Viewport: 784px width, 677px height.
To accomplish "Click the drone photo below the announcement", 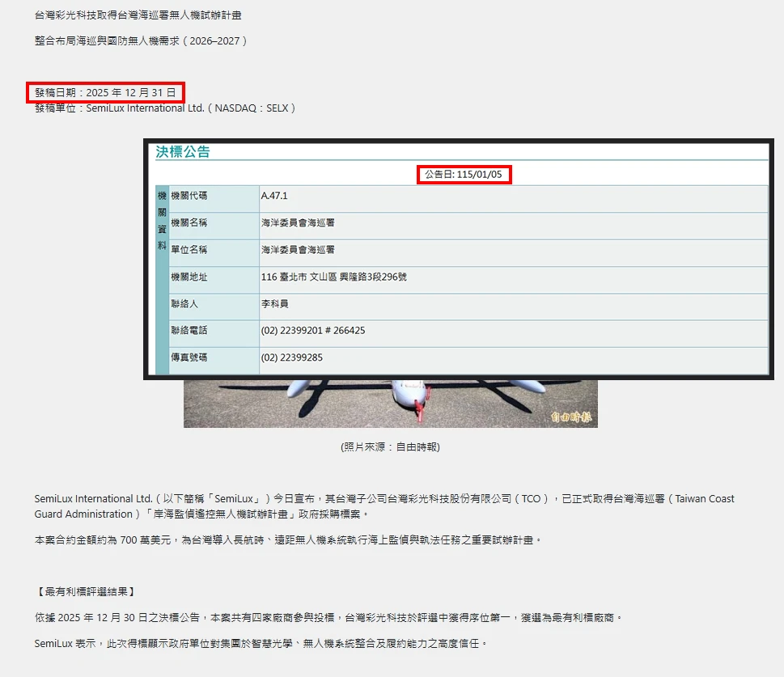I will pos(391,404).
